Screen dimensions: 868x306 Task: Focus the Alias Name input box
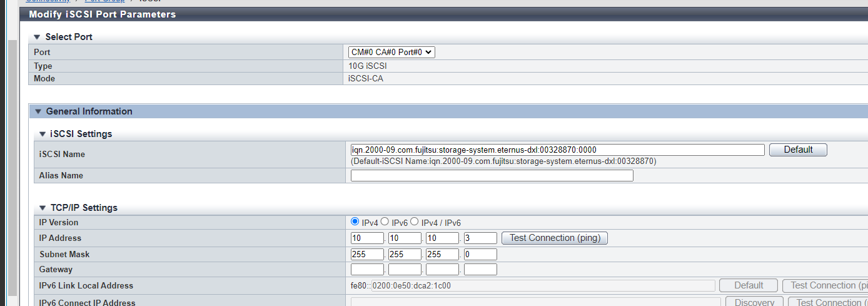pos(492,176)
